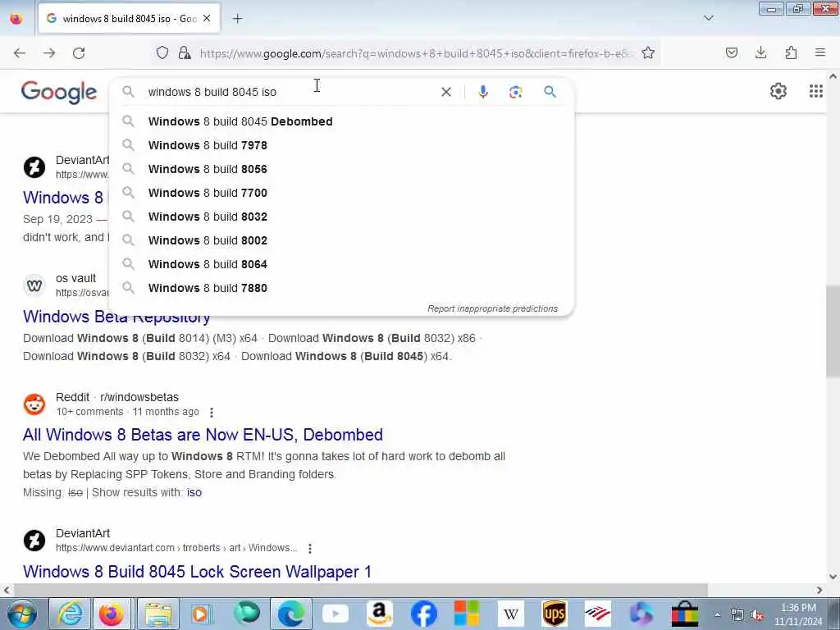
Task: Open the Save to Pocket button
Action: (x=731, y=52)
